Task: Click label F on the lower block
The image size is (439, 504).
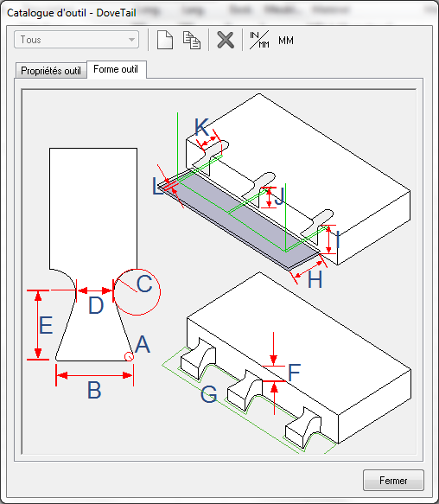Action: [x=294, y=372]
